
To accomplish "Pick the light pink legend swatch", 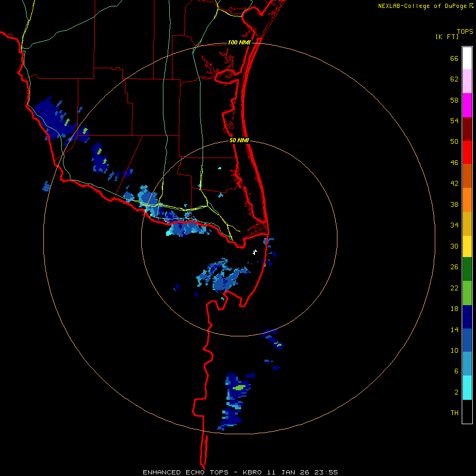I will click(467, 81).
